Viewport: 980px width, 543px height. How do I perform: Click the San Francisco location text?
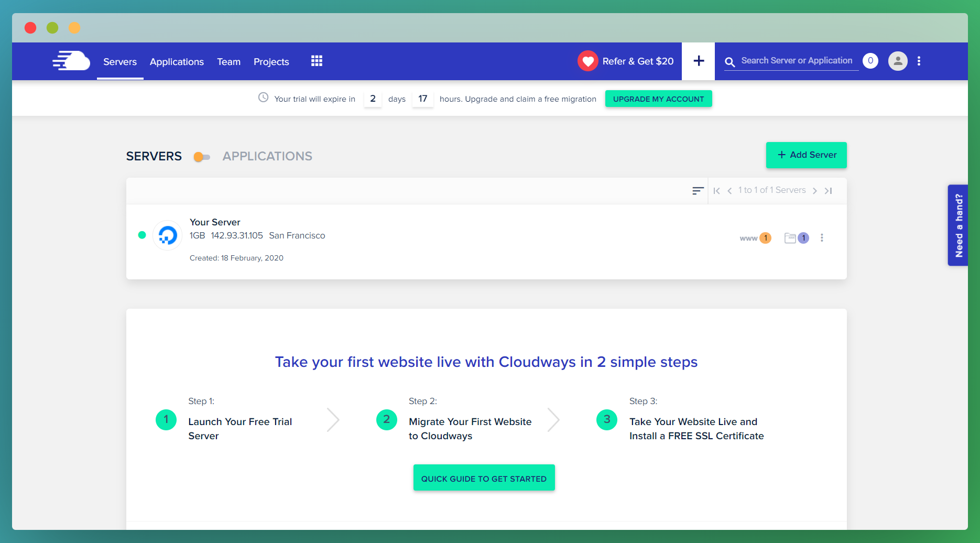pyautogui.click(x=297, y=236)
